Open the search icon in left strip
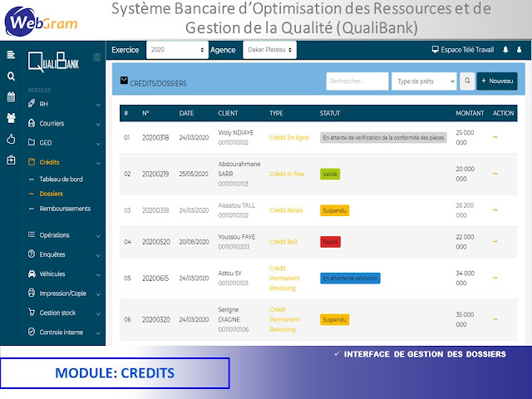This screenshot has height=399, width=532. click(x=11, y=76)
